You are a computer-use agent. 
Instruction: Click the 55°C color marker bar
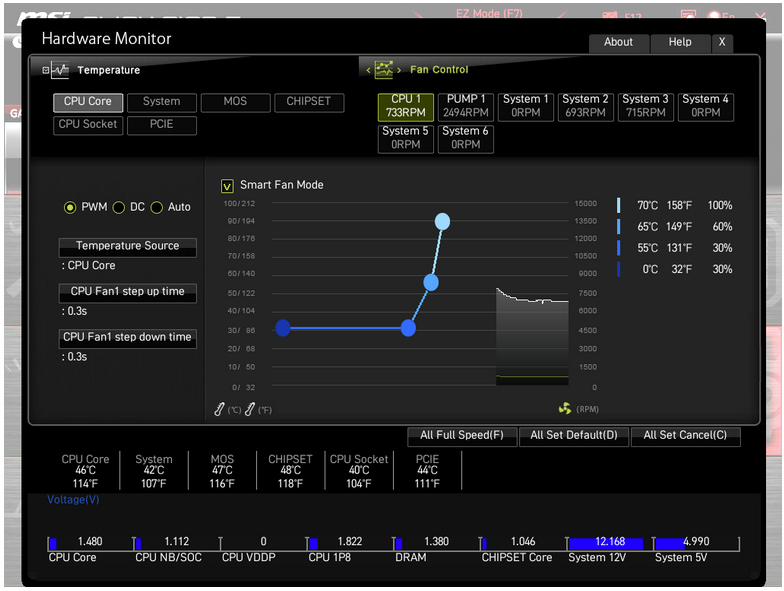(x=618, y=248)
